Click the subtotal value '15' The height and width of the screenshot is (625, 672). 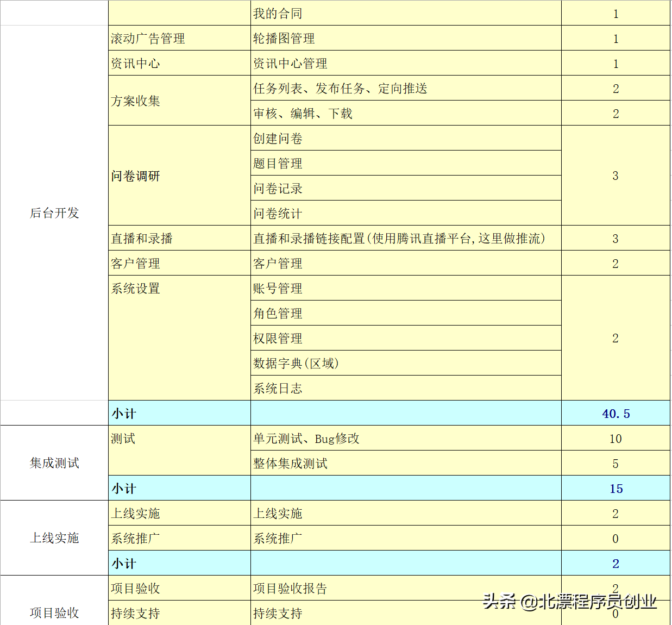click(x=616, y=488)
